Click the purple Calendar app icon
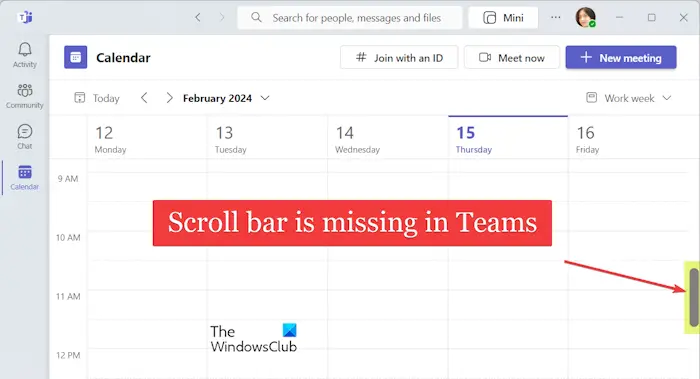Screen dimensions: 700x379 click(x=75, y=57)
